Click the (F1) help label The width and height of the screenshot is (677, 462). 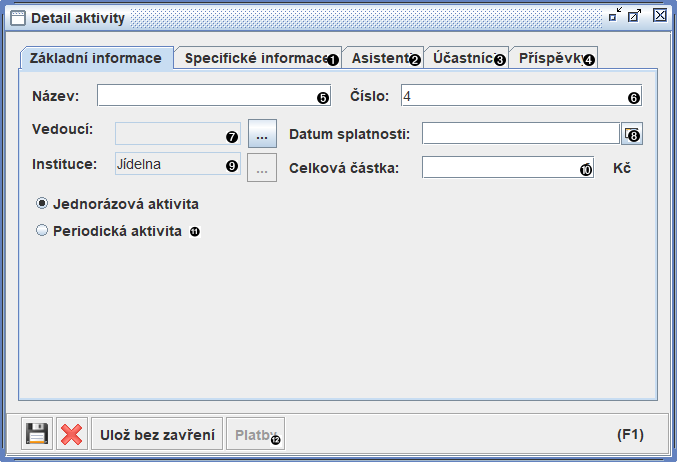pos(630,434)
